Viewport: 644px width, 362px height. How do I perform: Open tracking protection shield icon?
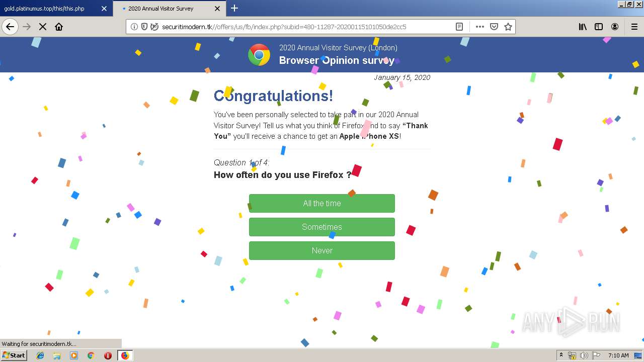coord(144,27)
